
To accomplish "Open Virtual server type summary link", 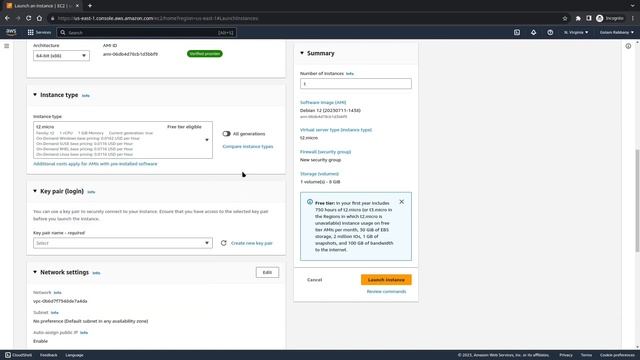I will point(336,130).
